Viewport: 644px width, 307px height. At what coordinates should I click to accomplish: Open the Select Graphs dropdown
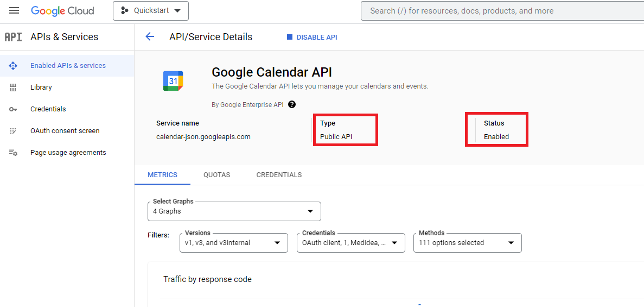(x=234, y=211)
